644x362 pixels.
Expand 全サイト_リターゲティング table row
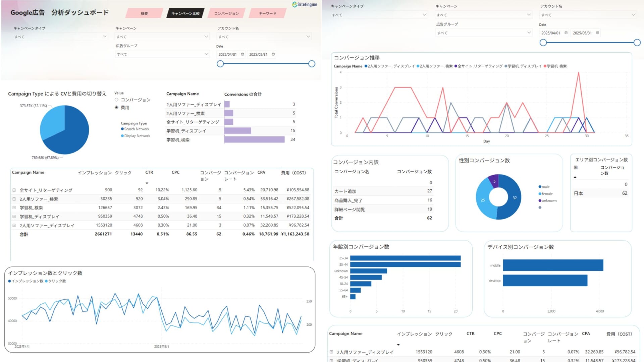pos(14,190)
